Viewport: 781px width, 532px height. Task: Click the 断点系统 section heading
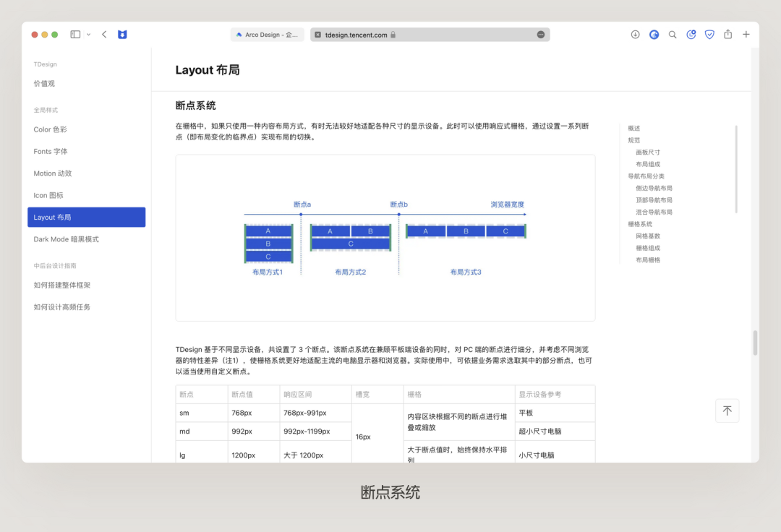(196, 106)
